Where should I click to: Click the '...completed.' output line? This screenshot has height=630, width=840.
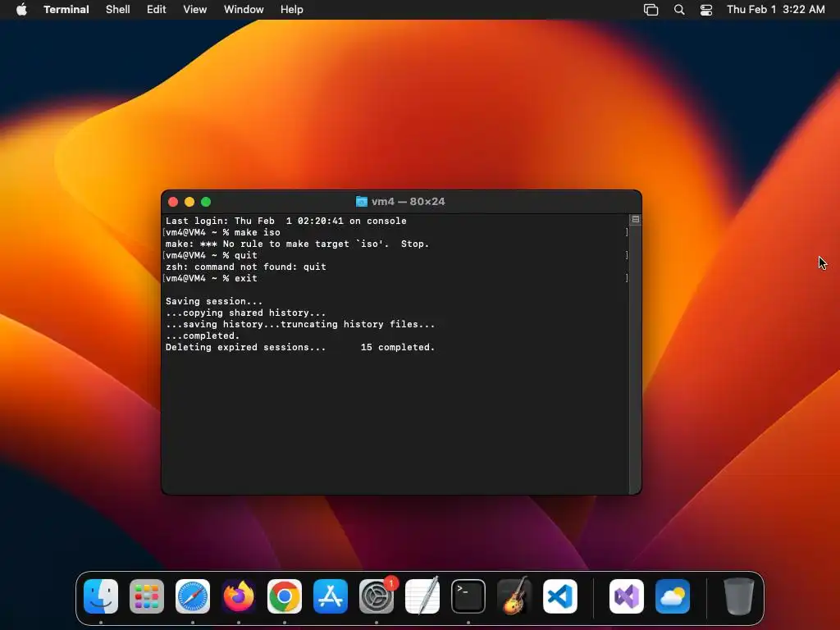[x=203, y=336]
